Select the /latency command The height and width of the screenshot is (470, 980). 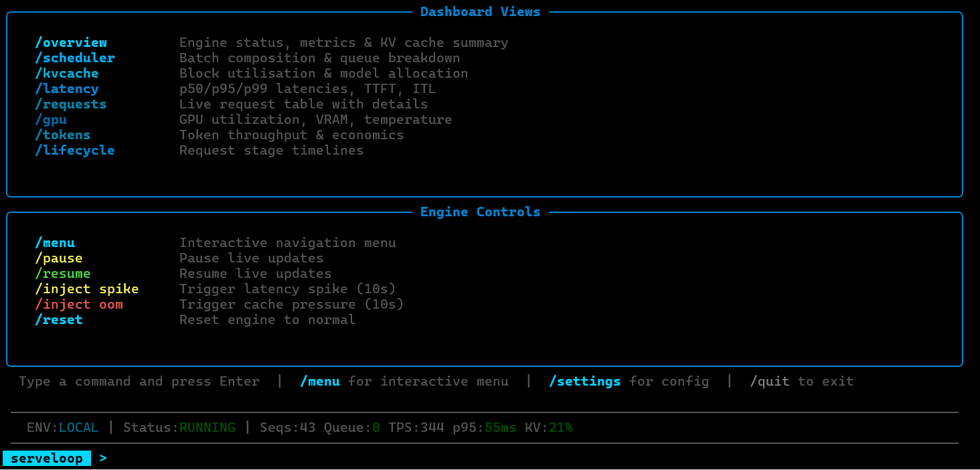point(67,89)
